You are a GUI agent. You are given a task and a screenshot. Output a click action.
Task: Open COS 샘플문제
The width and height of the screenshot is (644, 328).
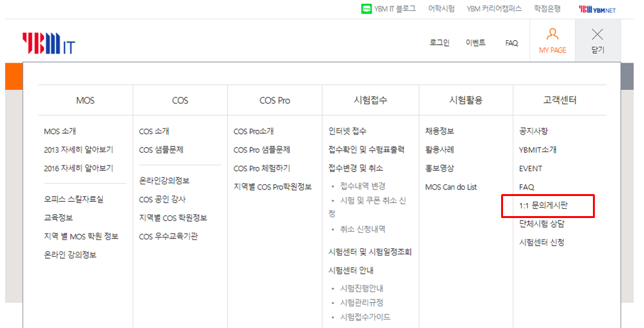pyautogui.click(x=161, y=149)
